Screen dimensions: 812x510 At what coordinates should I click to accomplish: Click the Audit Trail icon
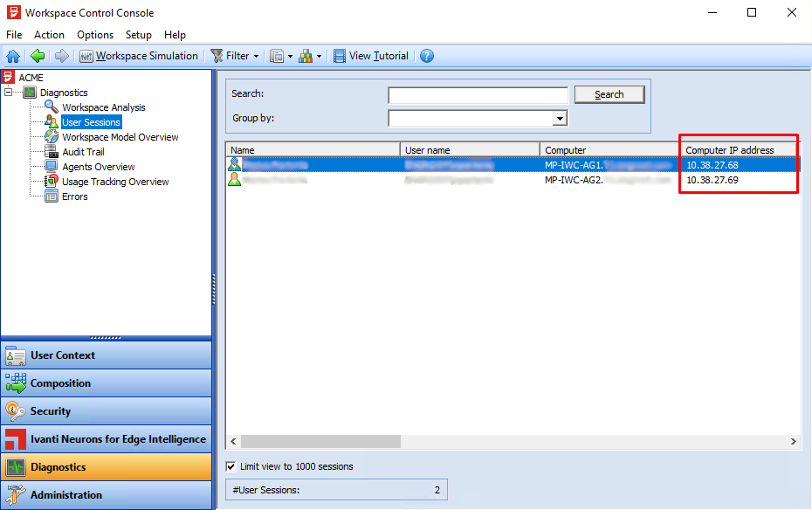pyautogui.click(x=52, y=152)
